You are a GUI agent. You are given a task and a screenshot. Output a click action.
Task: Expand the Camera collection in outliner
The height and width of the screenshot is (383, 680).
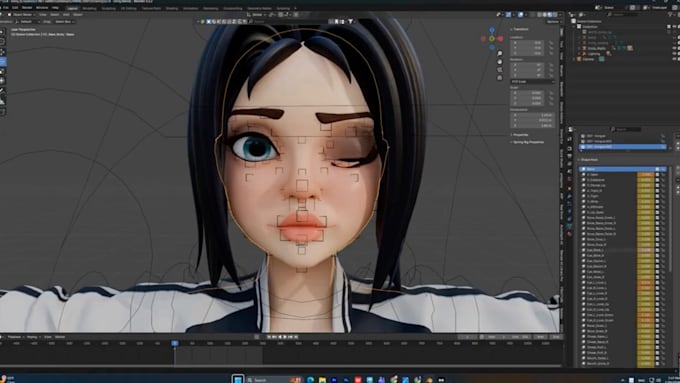pyautogui.click(x=573, y=59)
